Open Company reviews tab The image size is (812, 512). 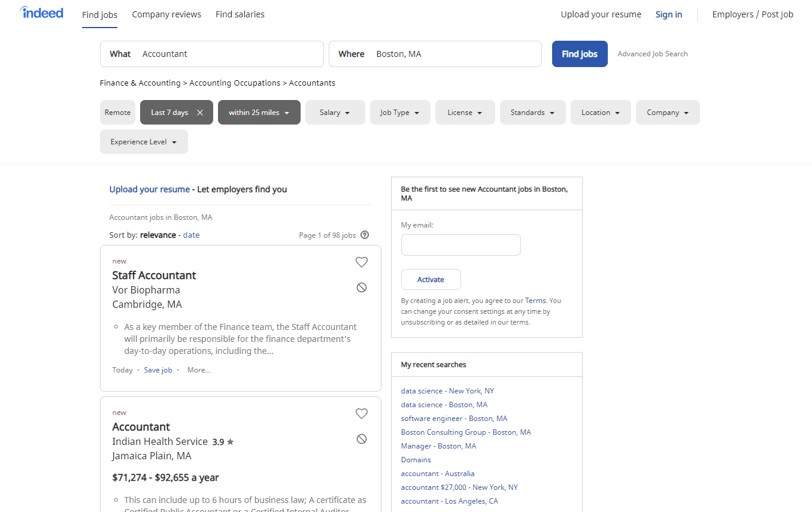[x=166, y=14]
